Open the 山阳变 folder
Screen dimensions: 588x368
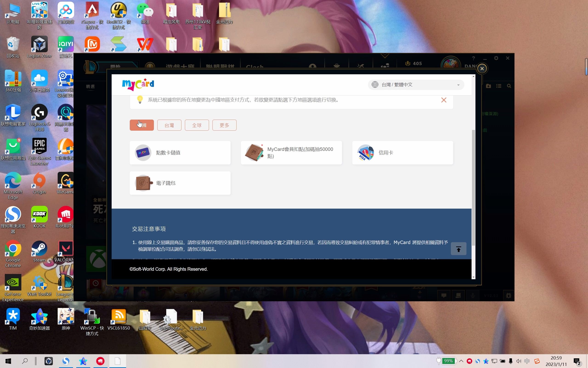point(145,319)
